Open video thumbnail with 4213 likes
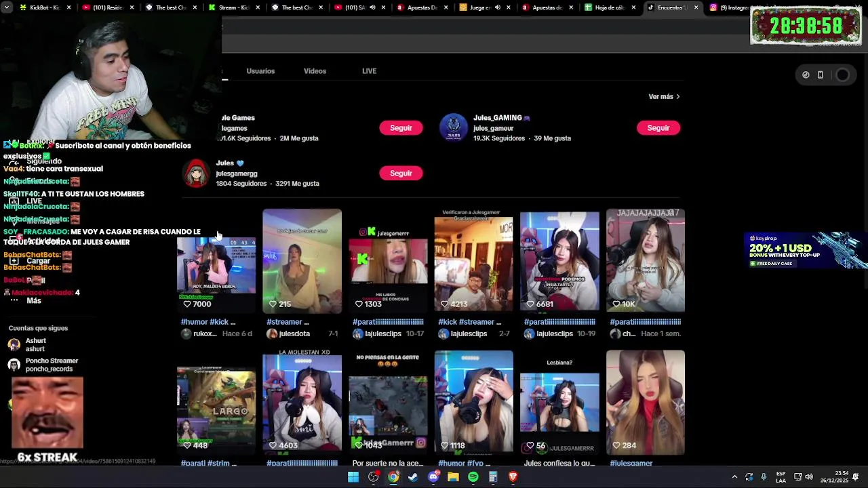Viewport: 868px width, 488px height. [x=473, y=261]
